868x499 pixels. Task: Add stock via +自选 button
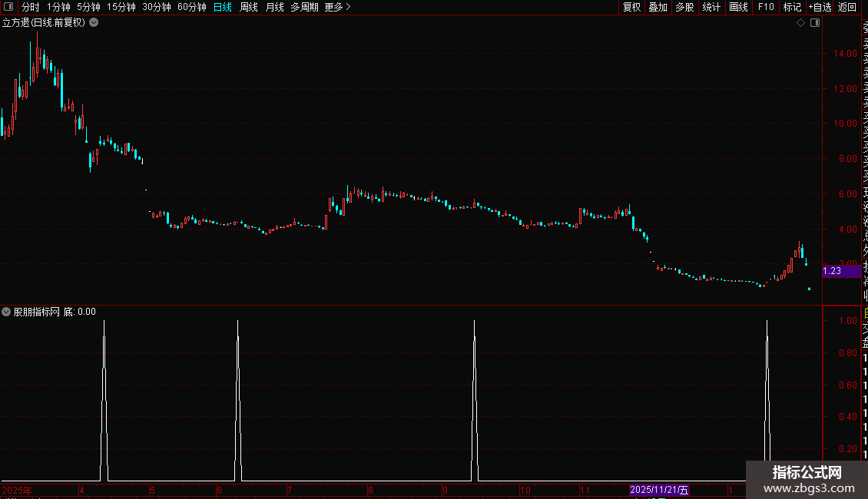click(820, 7)
